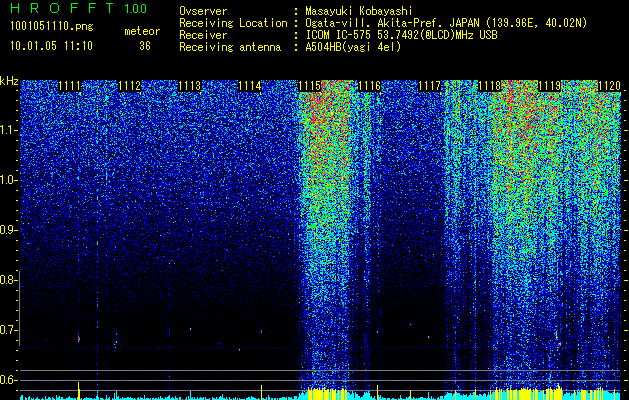Click the version number 1.0.0

(136, 8)
